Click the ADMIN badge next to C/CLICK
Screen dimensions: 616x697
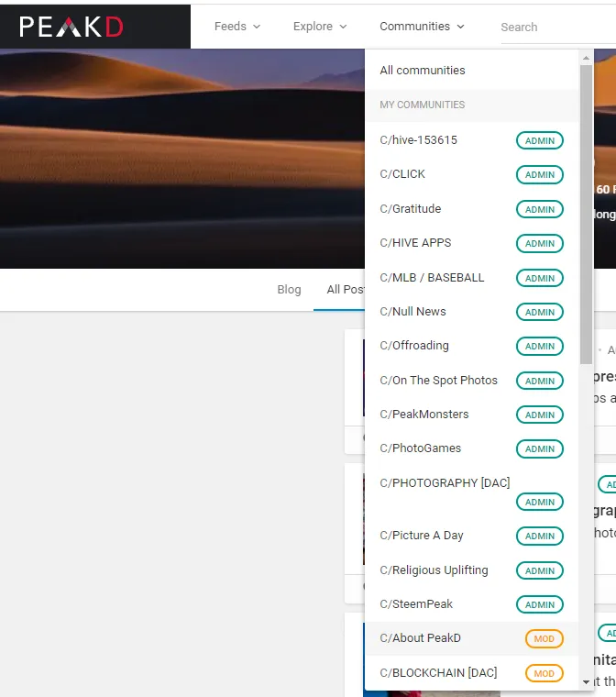point(540,174)
